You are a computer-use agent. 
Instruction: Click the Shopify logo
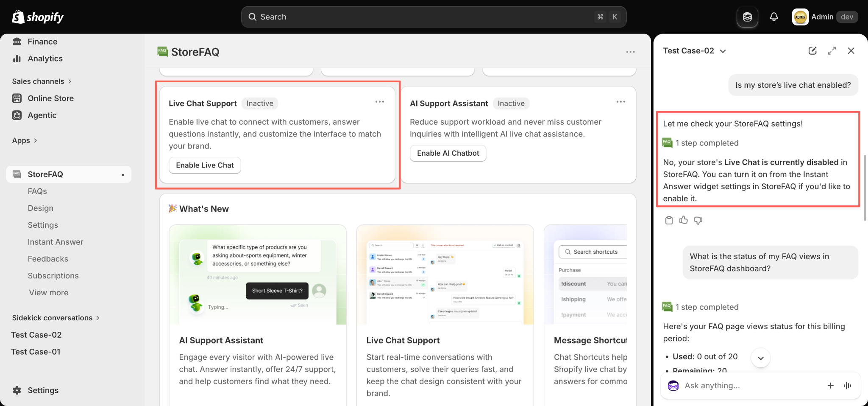point(38,17)
